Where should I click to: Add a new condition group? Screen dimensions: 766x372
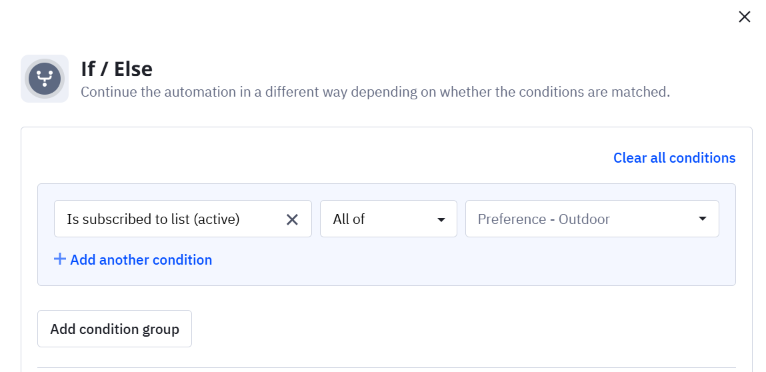[x=114, y=329]
